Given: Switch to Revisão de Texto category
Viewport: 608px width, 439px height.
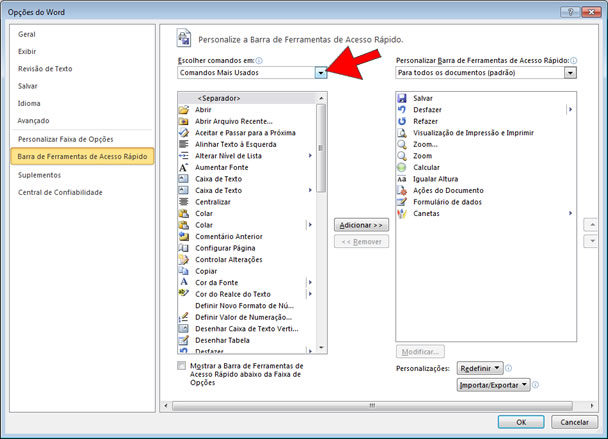Looking at the screenshot, I should click(x=45, y=69).
